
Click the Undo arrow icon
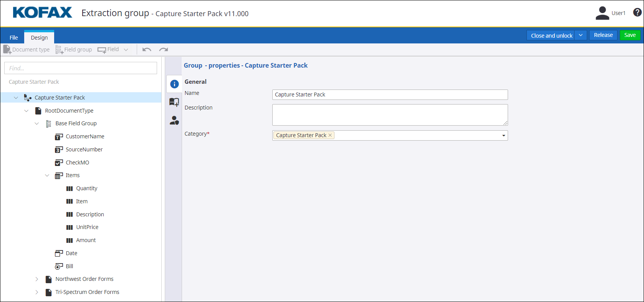point(147,50)
